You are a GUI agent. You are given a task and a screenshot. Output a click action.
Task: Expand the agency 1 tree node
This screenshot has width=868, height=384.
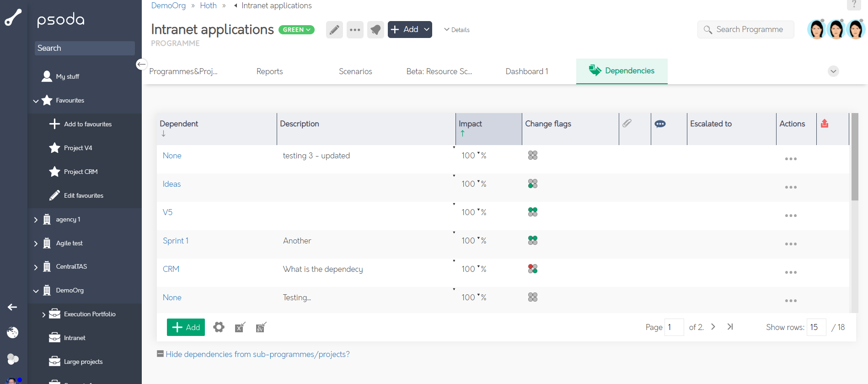pos(36,220)
